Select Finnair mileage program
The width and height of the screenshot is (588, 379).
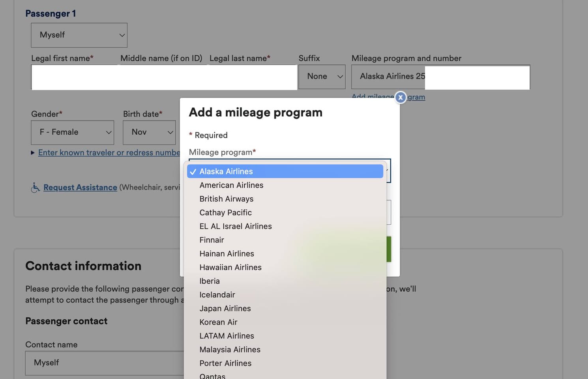(x=212, y=240)
